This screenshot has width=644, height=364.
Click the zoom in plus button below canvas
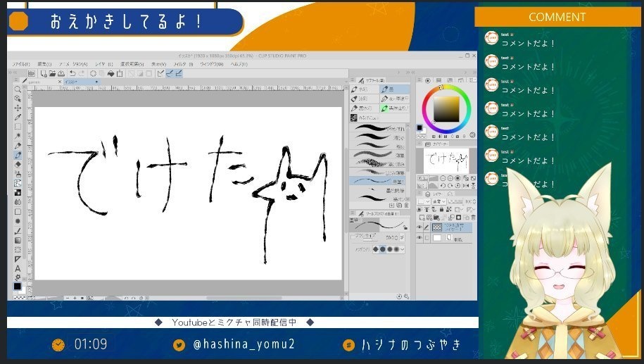point(75,298)
